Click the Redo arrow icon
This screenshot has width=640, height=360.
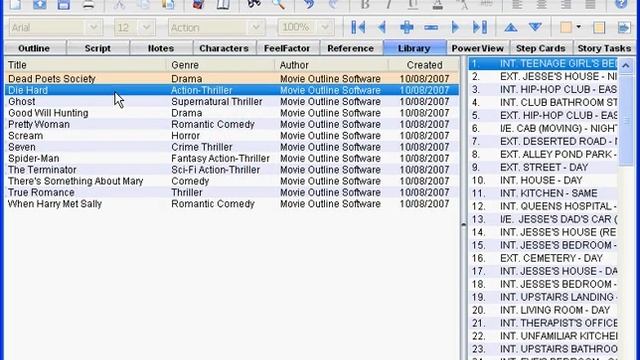point(333,4)
